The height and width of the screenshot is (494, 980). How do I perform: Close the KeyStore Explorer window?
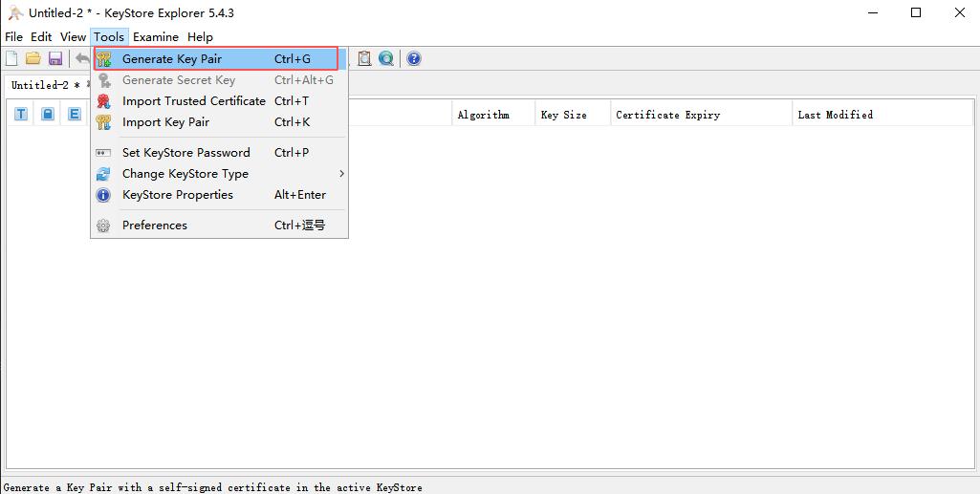point(959,12)
